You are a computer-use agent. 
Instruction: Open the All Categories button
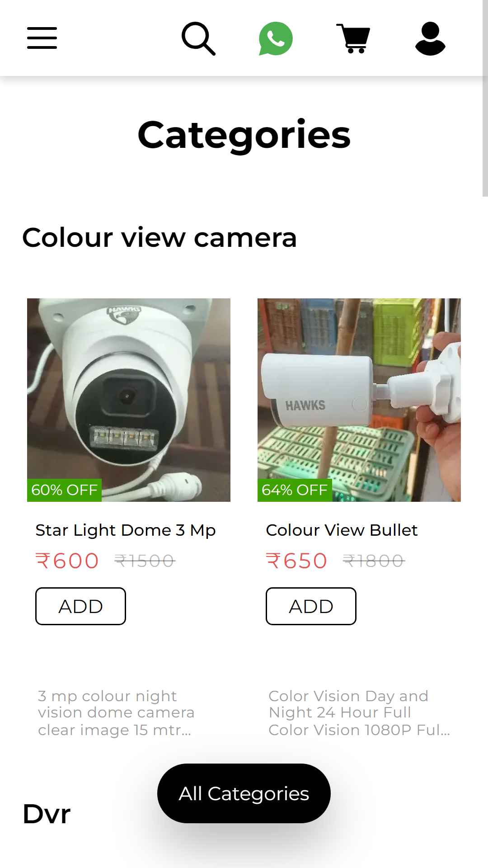(244, 793)
